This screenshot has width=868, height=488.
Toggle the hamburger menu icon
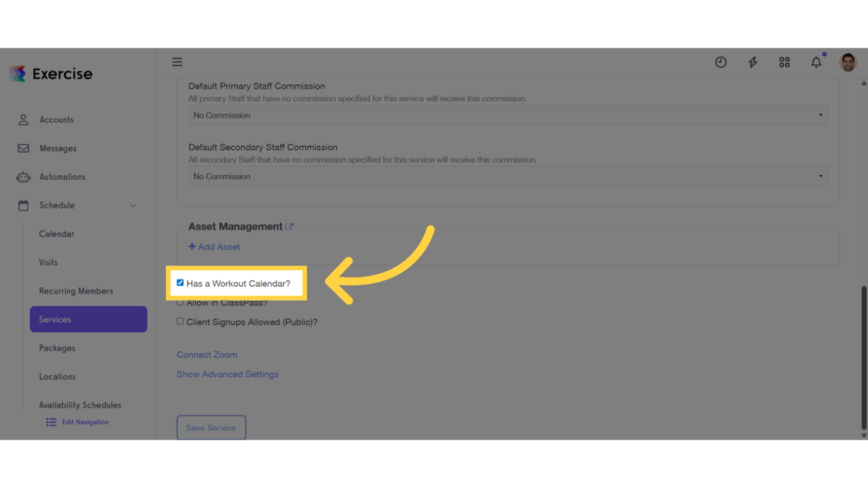(x=177, y=62)
